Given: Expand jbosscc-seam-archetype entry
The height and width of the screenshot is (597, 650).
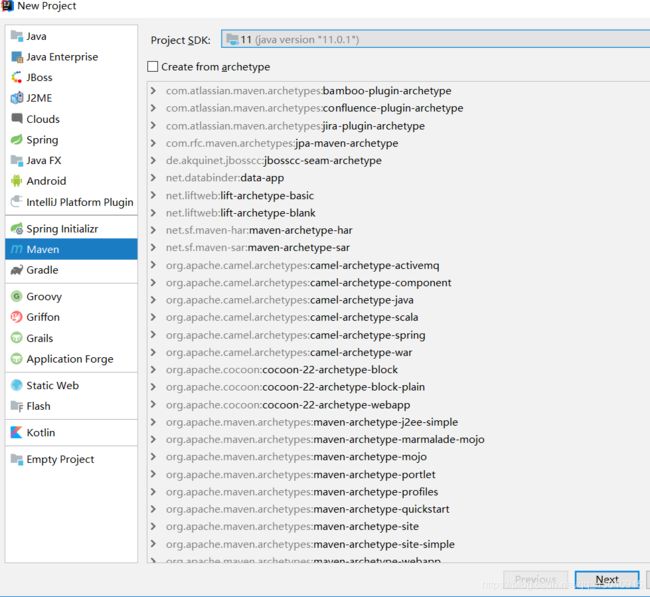Looking at the screenshot, I should click(153, 160).
